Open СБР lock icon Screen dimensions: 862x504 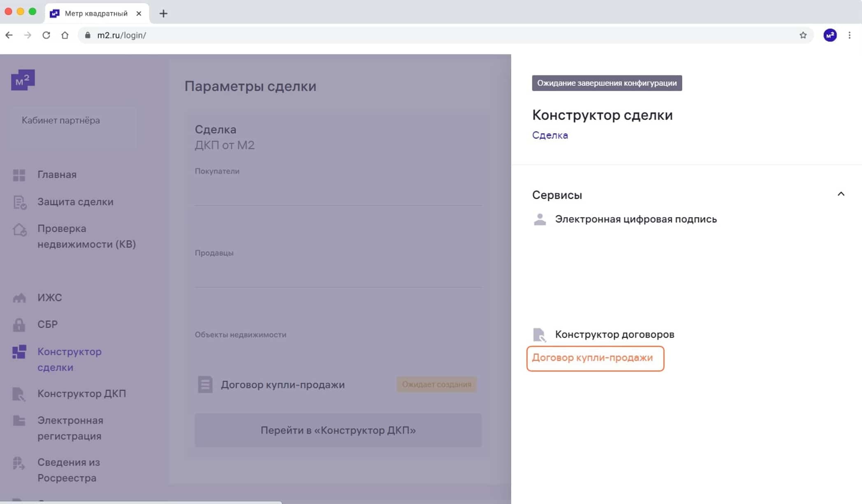point(19,325)
